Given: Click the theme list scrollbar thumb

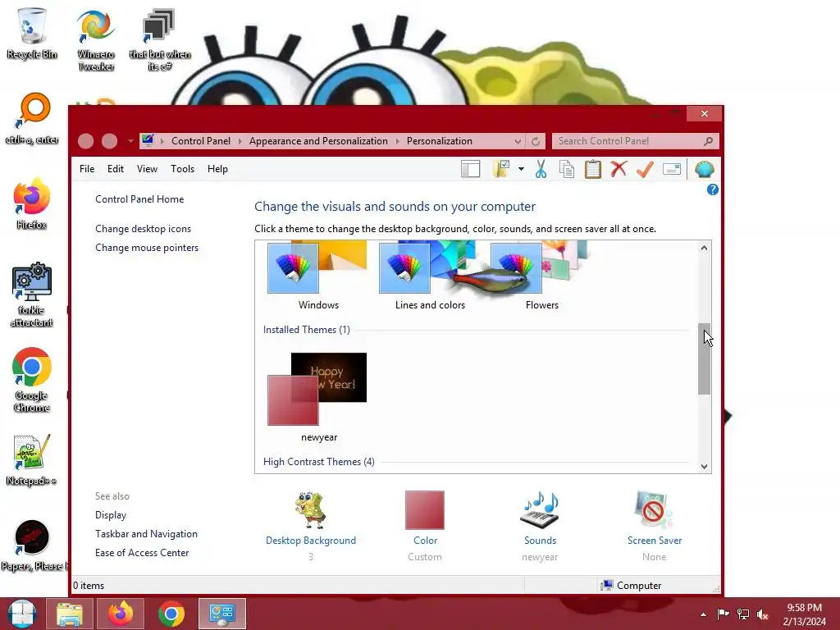Looking at the screenshot, I should (x=704, y=359).
